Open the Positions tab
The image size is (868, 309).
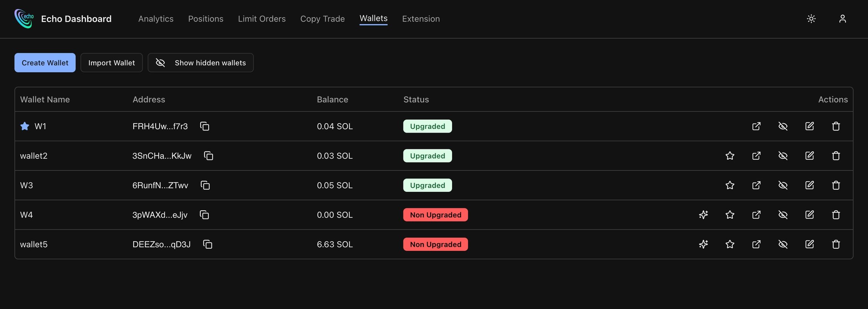(x=206, y=19)
